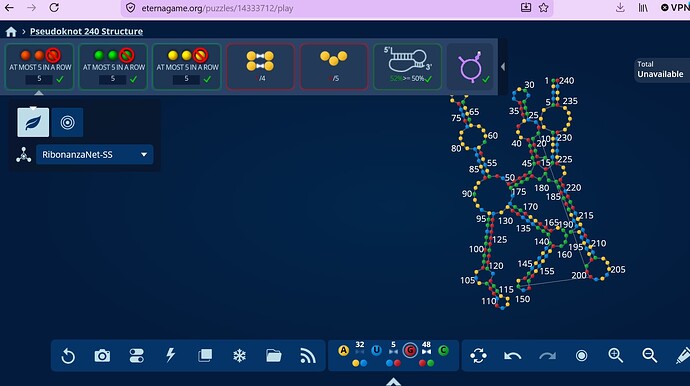Image resolution: width=690 pixels, height=386 pixels.
Task: Click the VPN extension button
Action: coord(675,7)
